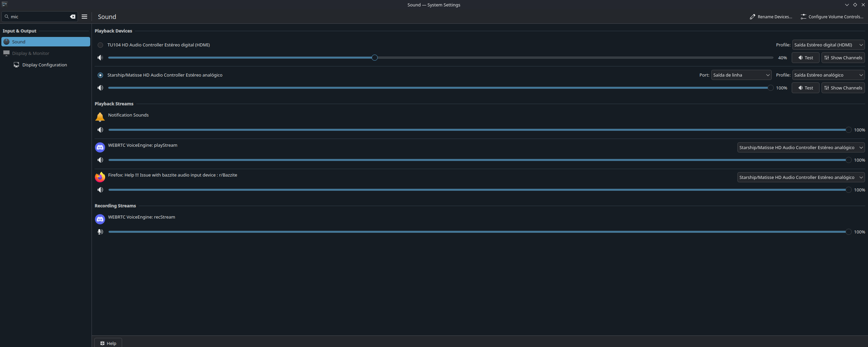Image resolution: width=868 pixels, height=347 pixels.
Task: Click the Discord icon beside recStream
Action: (x=100, y=219)
